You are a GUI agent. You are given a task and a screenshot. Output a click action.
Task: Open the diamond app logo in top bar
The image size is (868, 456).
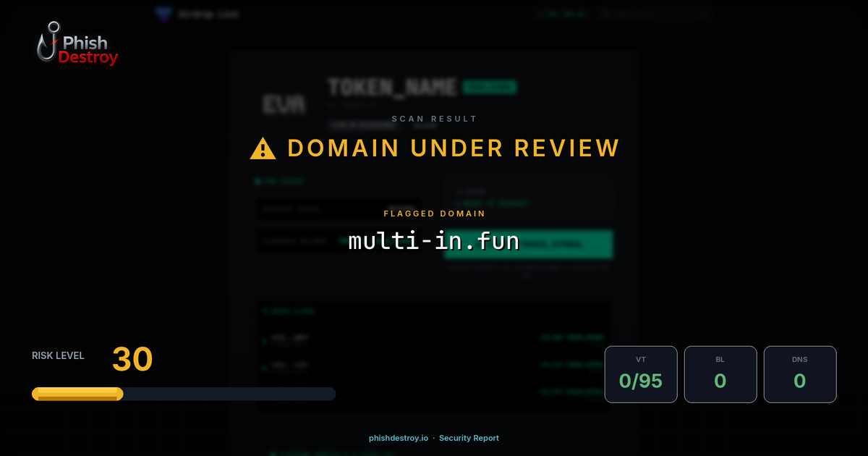click(162, 13)
